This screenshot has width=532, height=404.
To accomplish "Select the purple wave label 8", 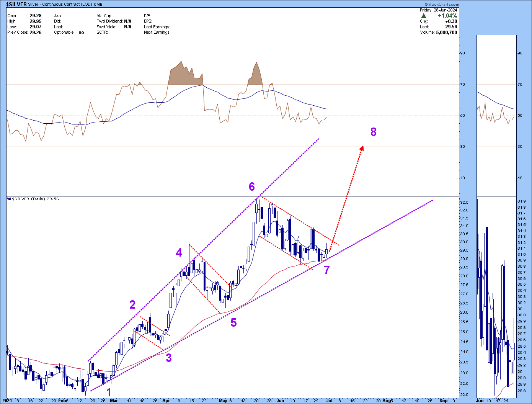I will tap(374, 132).
